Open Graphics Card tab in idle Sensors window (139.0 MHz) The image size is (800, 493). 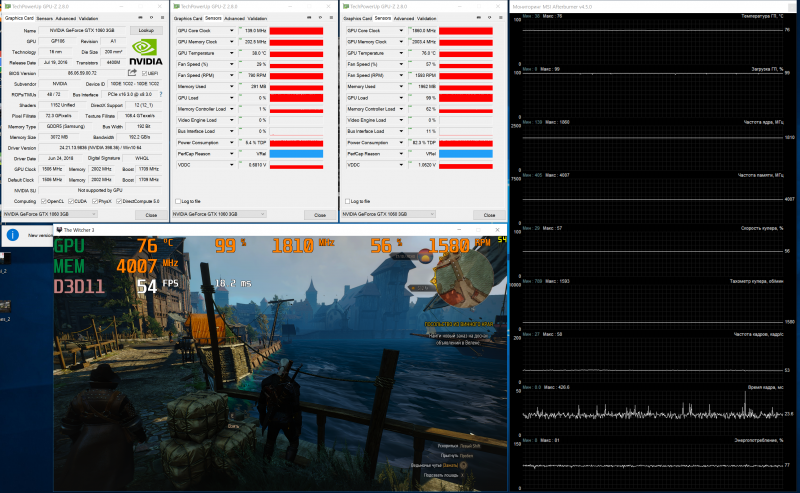(x=188, y=18)
